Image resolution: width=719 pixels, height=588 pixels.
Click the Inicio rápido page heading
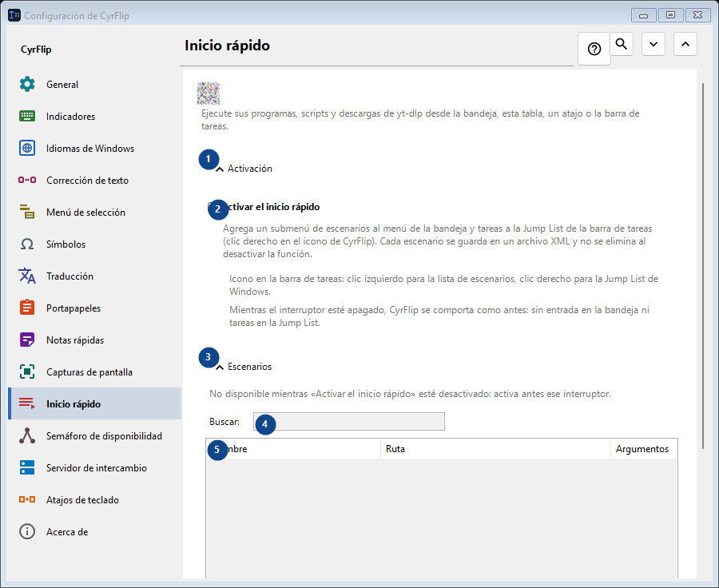click(x=227, y=46)
